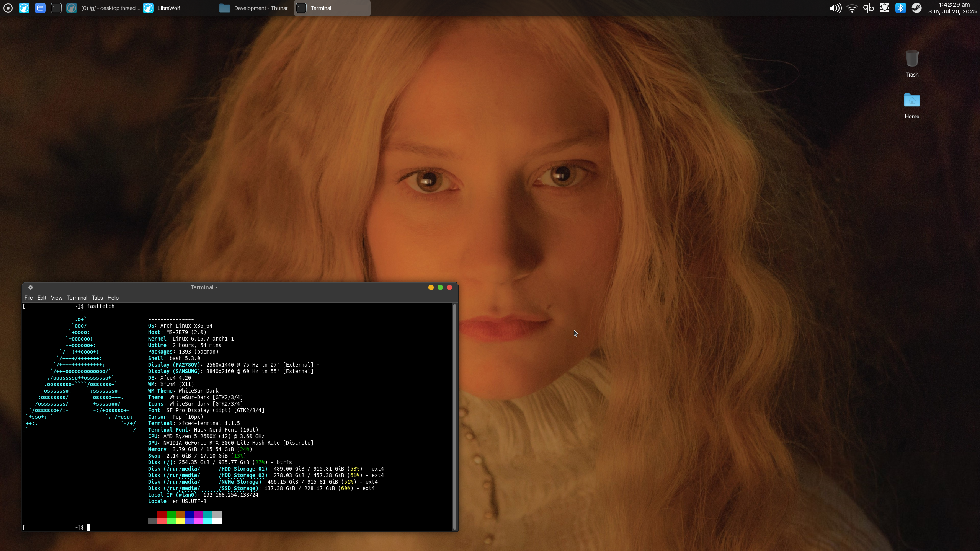Click the 'OS: Arch Linux x86_64' line
This screenshot has width=980, height=551.
tap(180, 326)
